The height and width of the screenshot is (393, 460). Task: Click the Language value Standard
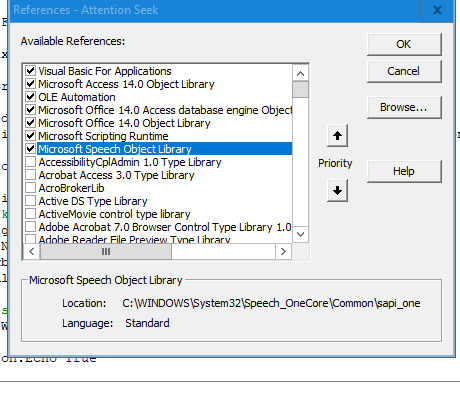(147, 323)
